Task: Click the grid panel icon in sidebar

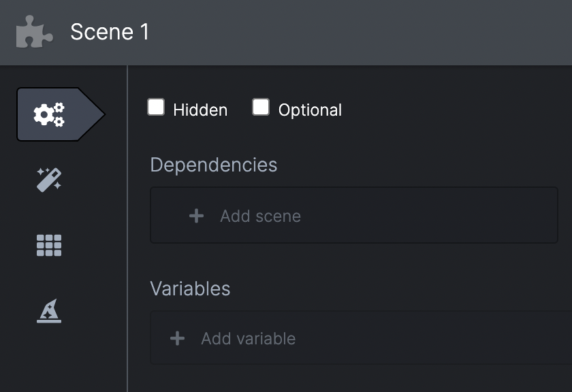Action: click(x=48, y=245)
